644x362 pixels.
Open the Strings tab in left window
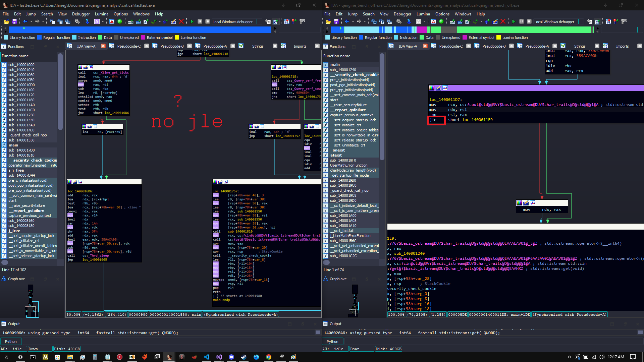pos(258,46)
